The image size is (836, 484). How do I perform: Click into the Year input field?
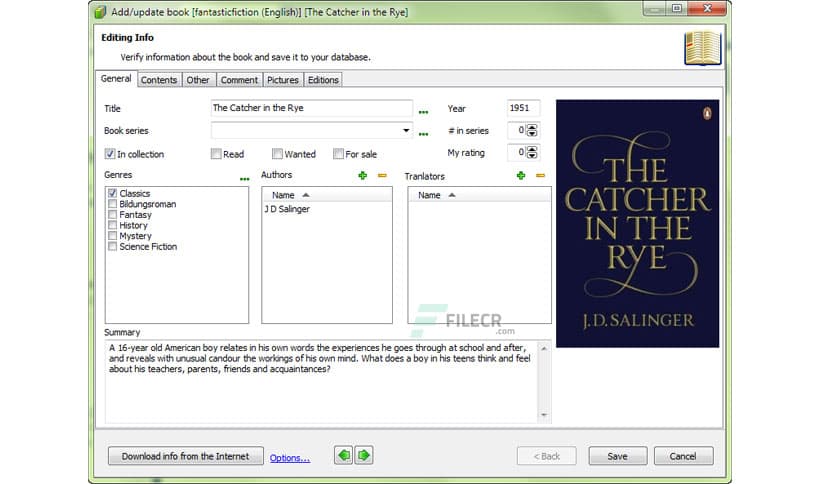pos(523,108)
